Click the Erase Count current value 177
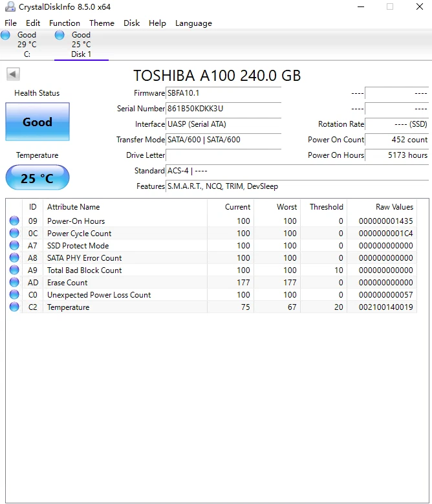Image resolution: width=432 pixels, height=504 pixels. (x=243, y=283)
